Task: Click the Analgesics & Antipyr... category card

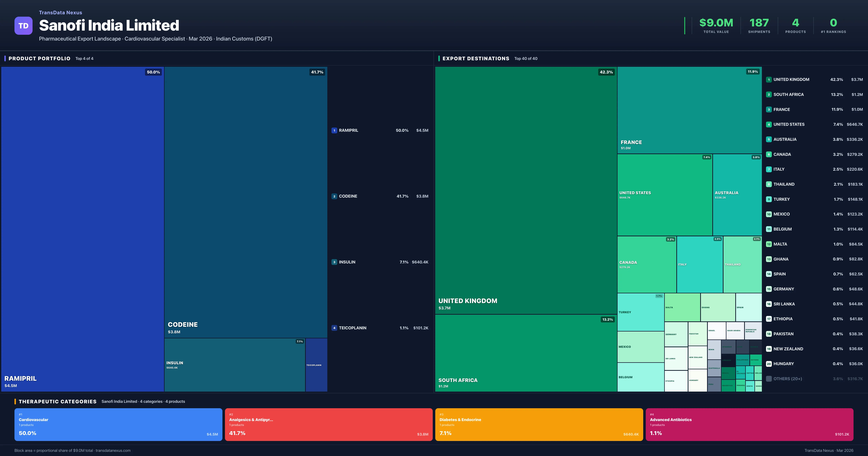Action: pyautogui.click(x=329, y=425)
